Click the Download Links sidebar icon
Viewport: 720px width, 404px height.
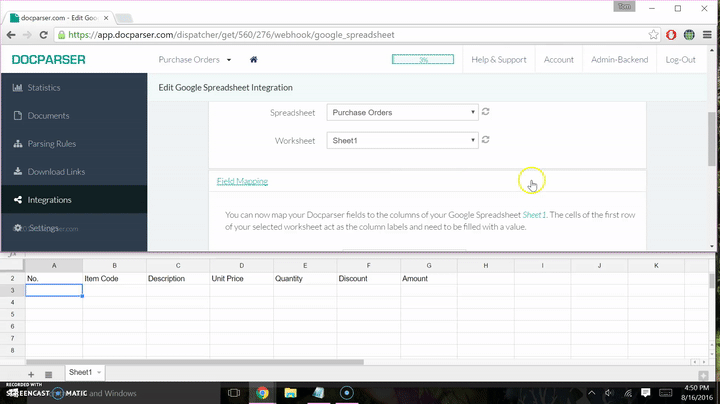(17, 172)
